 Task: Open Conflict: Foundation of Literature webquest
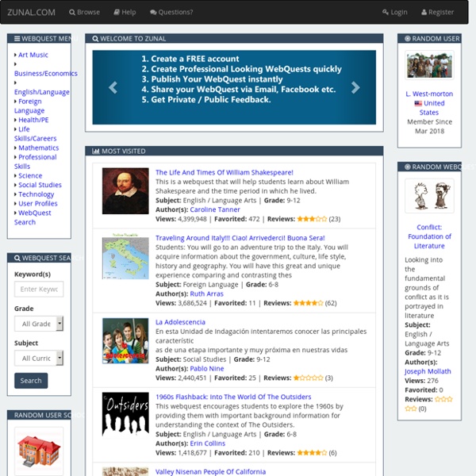(x=429, y=236)
